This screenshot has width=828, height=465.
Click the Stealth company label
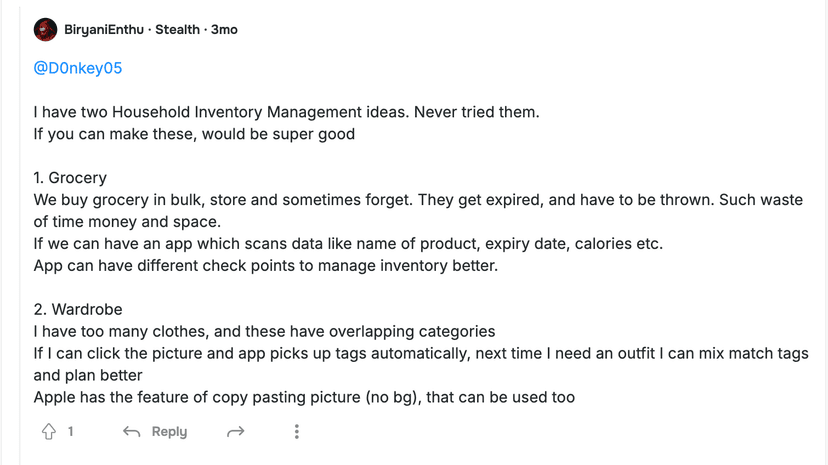[178, 30]
